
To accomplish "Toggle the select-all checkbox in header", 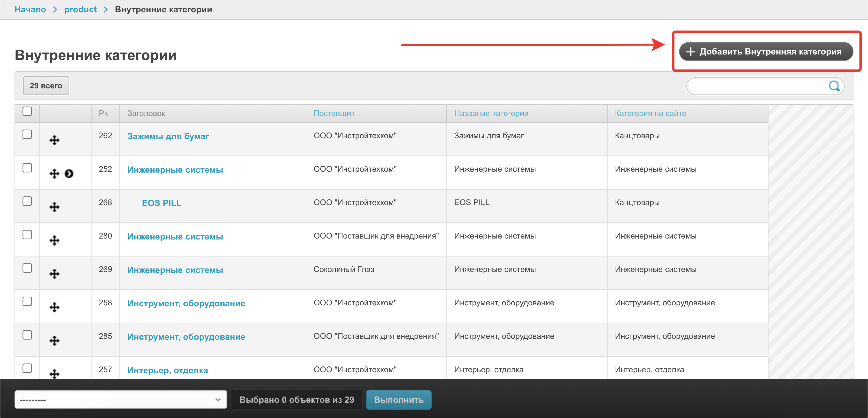I will coord(27,111).
